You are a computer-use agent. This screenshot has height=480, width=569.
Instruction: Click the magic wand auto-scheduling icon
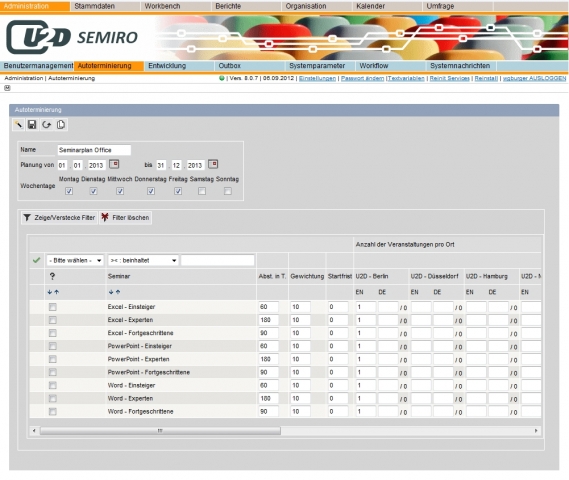click(18, 125)
